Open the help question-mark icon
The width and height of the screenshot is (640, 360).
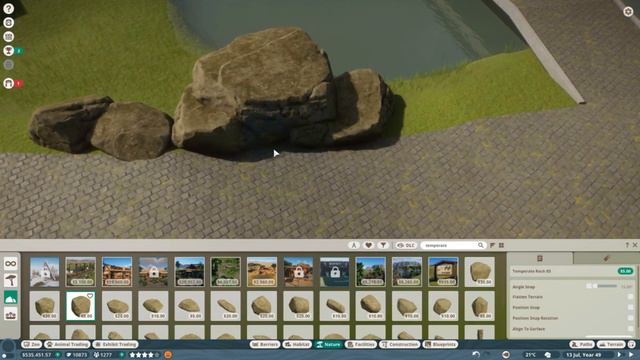tap(9, 8)
